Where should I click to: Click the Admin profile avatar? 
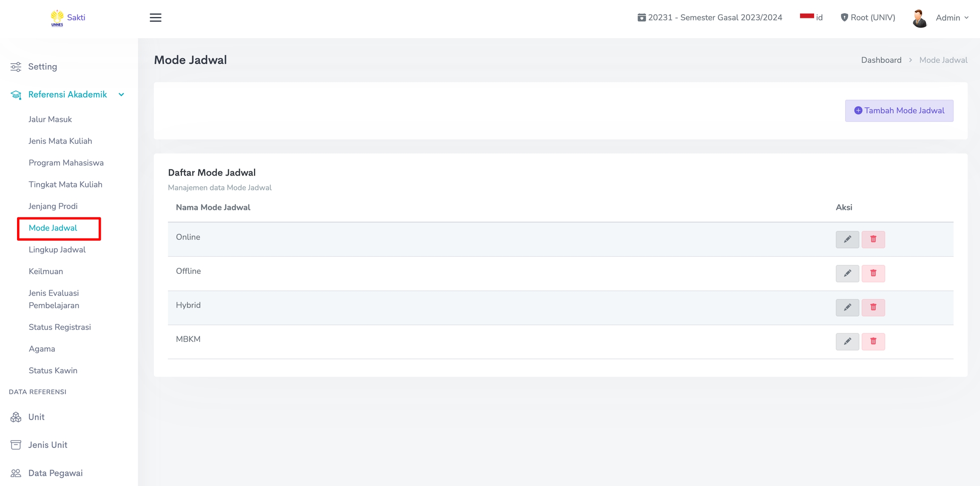click(919, 18)
